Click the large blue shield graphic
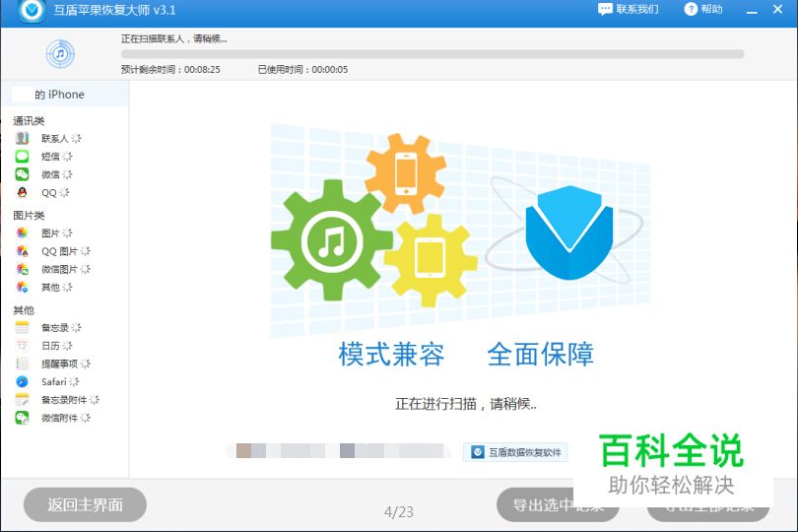 tap(569, 233)
